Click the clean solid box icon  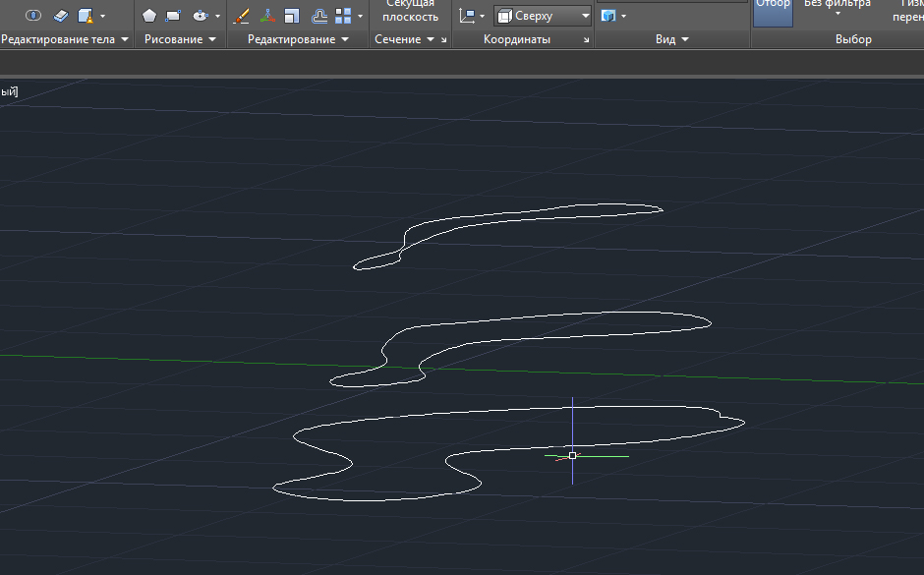86,16
